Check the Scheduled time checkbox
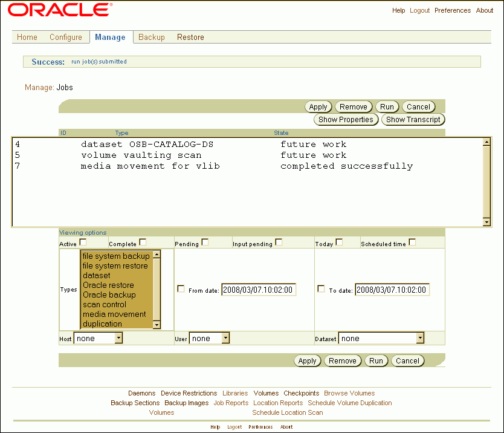The image size is (504, 433). pyautogui.click(x=412, y=242)
